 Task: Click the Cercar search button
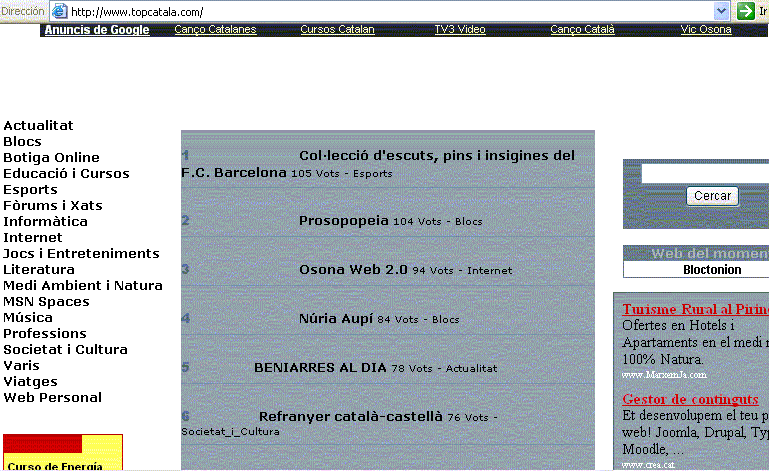pos(712,196)
